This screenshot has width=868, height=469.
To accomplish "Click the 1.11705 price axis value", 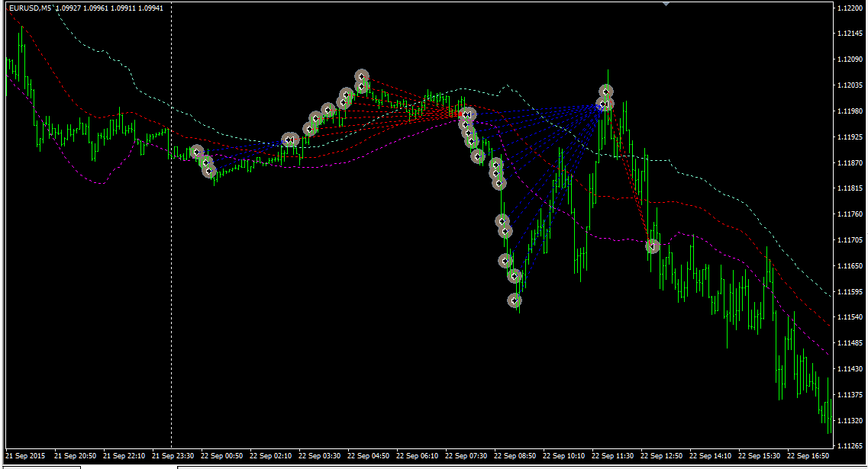I will point(850,240).
